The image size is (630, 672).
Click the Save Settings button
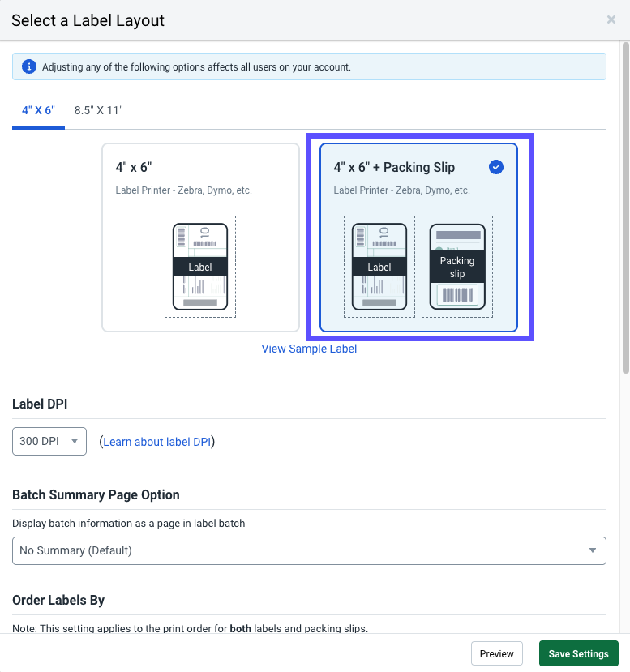point(578,653)
